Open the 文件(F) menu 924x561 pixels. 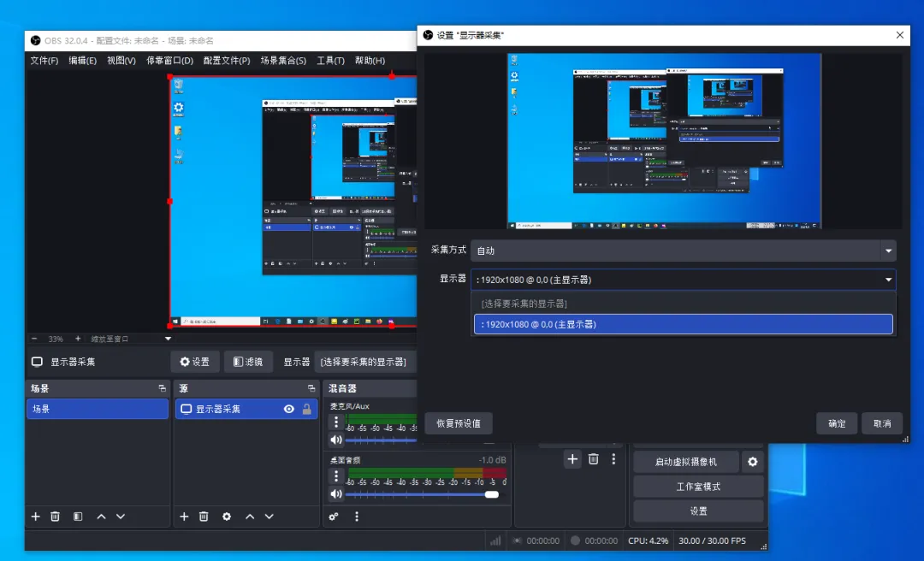pyautogui.click(x=44, y=60)
